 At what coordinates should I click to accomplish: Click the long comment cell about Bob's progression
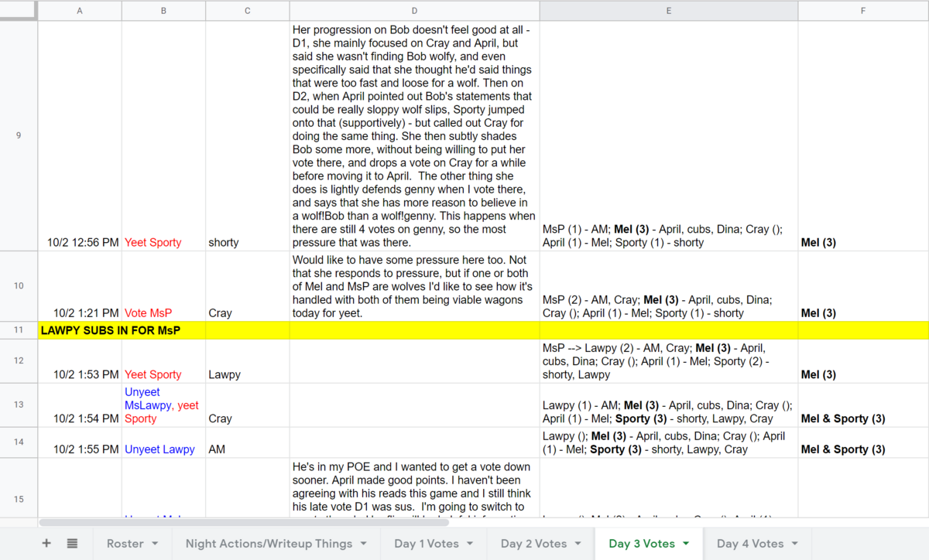tap(414, 135)
